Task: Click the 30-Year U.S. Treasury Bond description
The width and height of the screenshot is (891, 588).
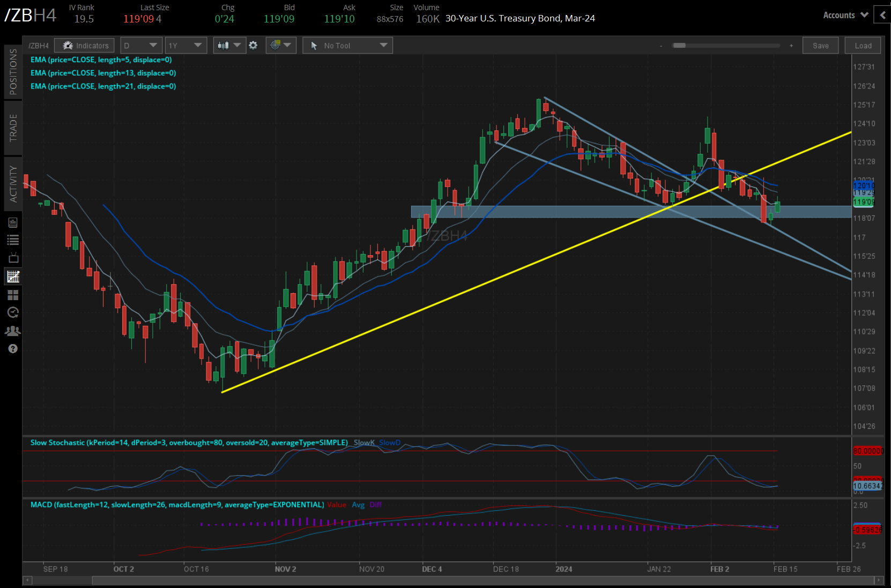Action: pos(520,18)
